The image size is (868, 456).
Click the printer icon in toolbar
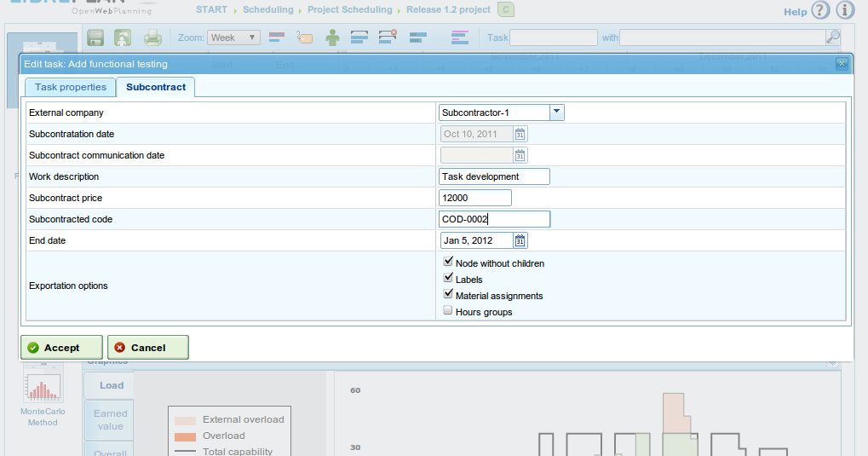pos(152,38)
